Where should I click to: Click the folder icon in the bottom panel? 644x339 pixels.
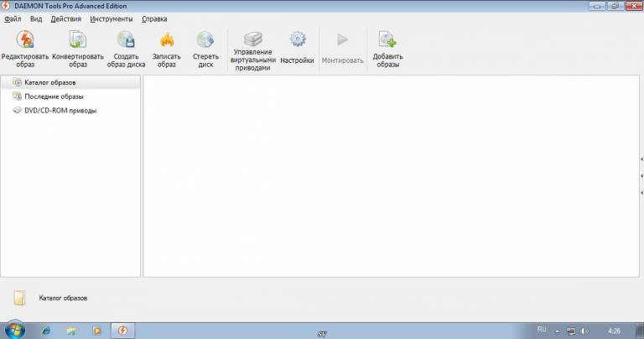19,298
